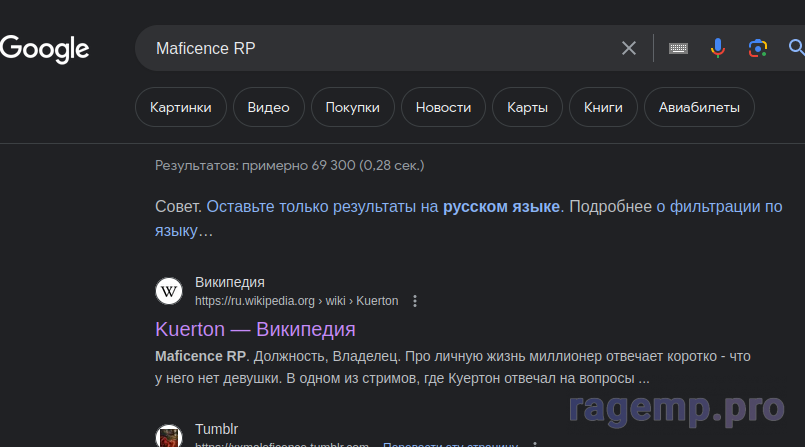This screenshot has width=805, height=447.
Task: Open the three-dot menu beside the Wikipedia URL
Action: (x=416, y=301)
